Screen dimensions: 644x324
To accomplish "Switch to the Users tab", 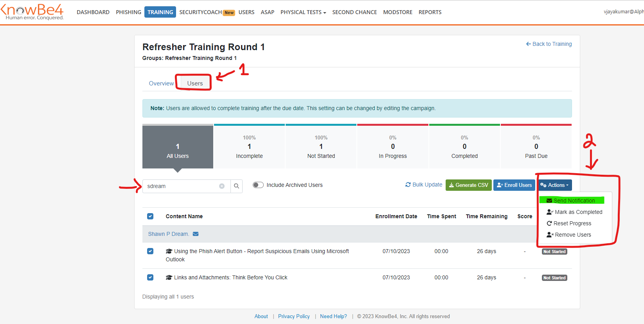I will pos(195,83).
